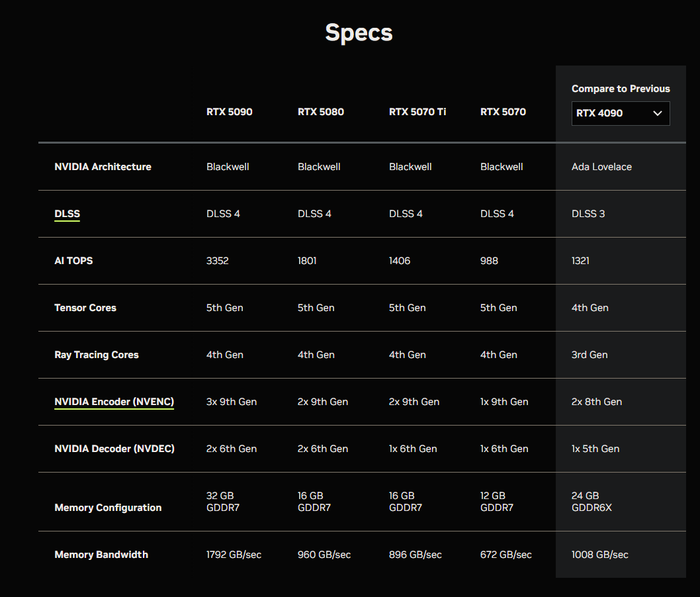The image size is (700, 597).
Task: Click the Memory Bandwidth row label
Action: coord(101,555)
